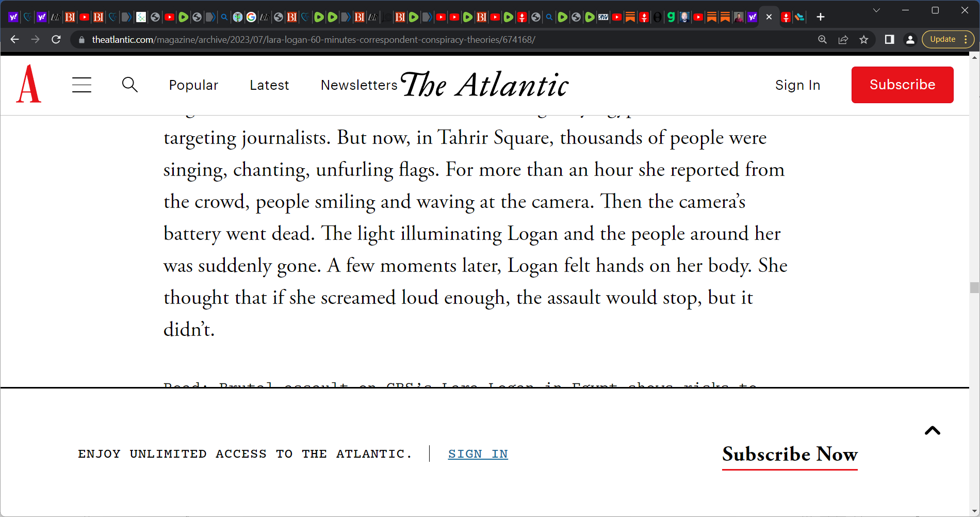This screenshot has width=980, height=517.
Task: Open the site search magnifier
Action: coord(130,85)
